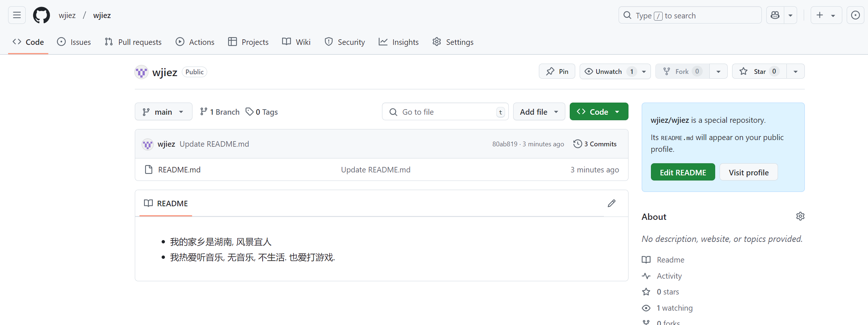Open About settings gear icon
This screenshot has width=868, height=325.
800,216
